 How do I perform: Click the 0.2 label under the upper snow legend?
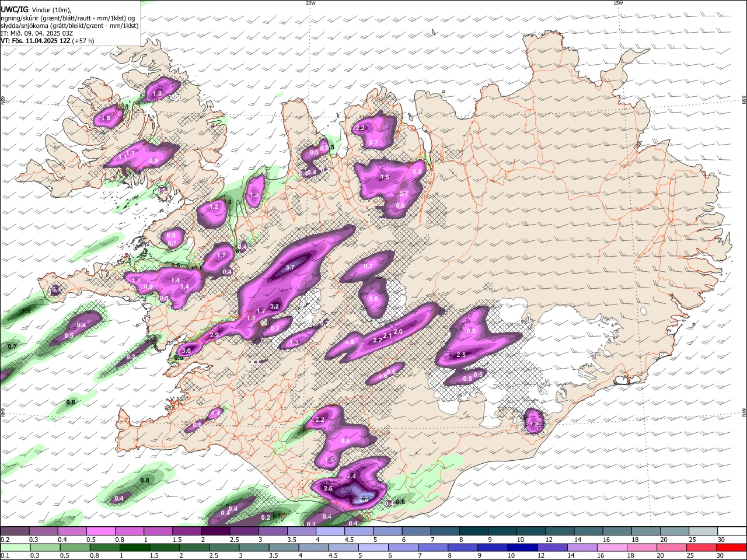(4, 540)
